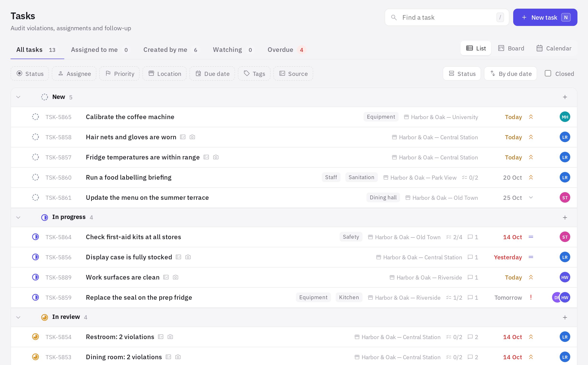Open the Assignee filter

click(74, 74)
